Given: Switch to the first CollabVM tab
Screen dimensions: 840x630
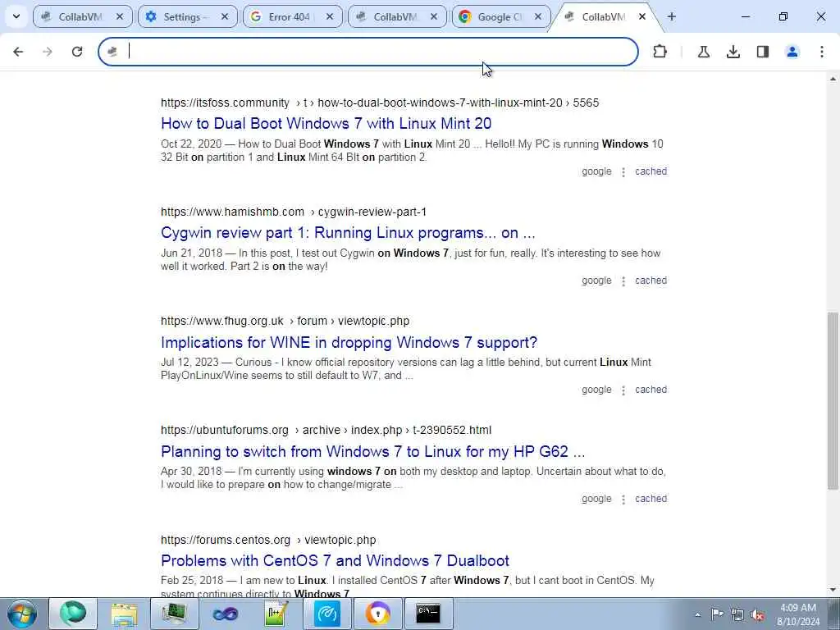Looking at the screenshot, I should click(83, 16).
